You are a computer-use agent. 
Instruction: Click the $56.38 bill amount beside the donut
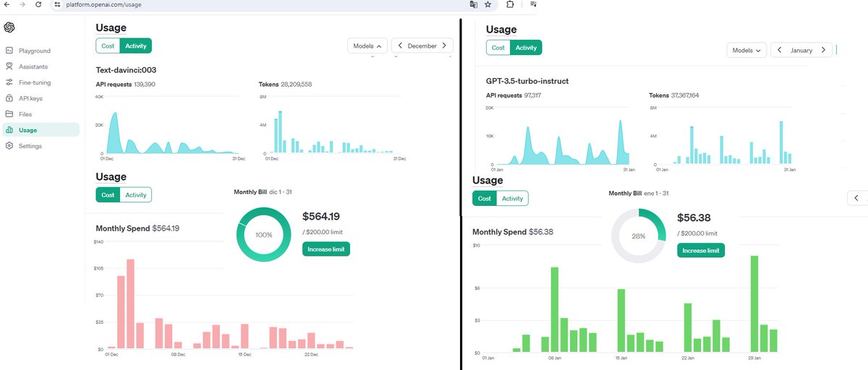pyautogui.click(x=694, y=218)
